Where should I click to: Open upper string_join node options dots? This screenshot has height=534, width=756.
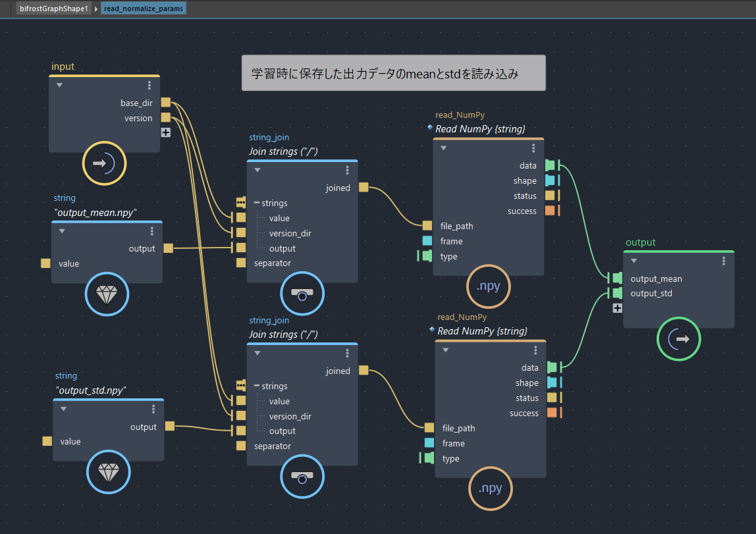pos(347,170)
